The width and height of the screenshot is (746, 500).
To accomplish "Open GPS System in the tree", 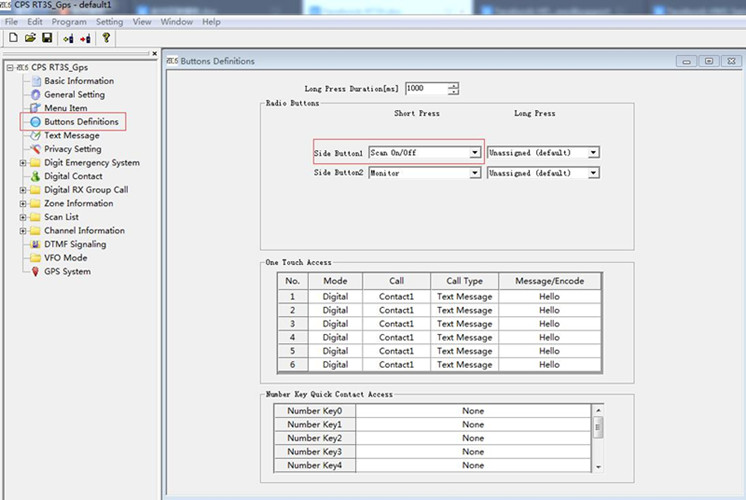I will coord(66,271).
